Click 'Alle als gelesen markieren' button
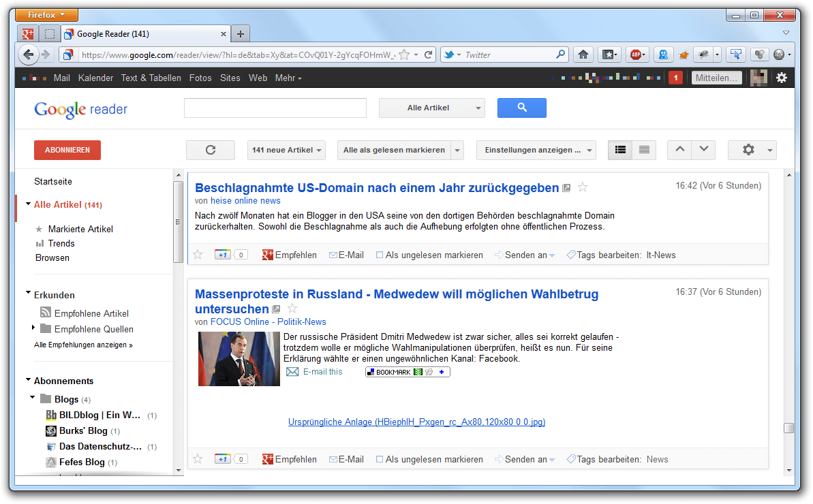 pos(394,151)
